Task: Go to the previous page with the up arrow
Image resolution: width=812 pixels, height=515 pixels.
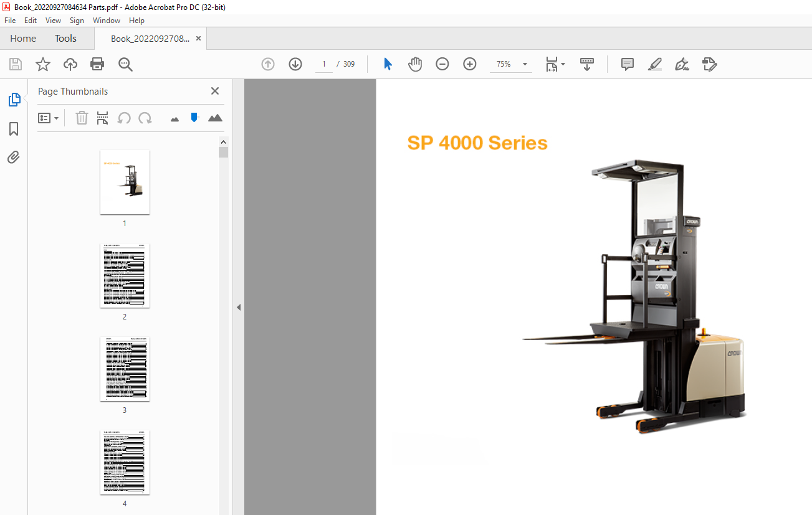Action: [x=268, y=64]
